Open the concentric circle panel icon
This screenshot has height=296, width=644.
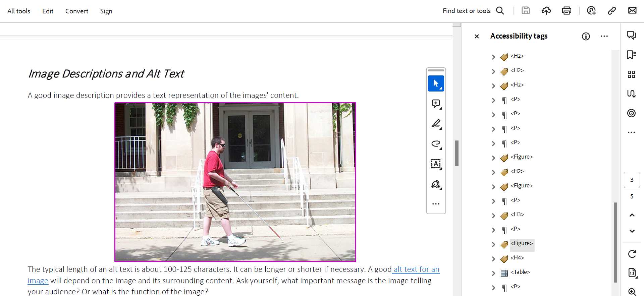[632, 113]
